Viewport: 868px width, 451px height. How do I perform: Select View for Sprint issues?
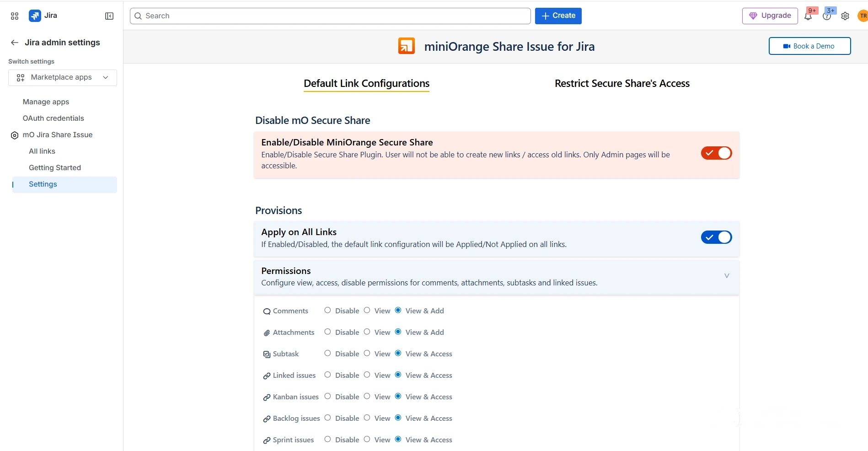(x=367, y=439)
